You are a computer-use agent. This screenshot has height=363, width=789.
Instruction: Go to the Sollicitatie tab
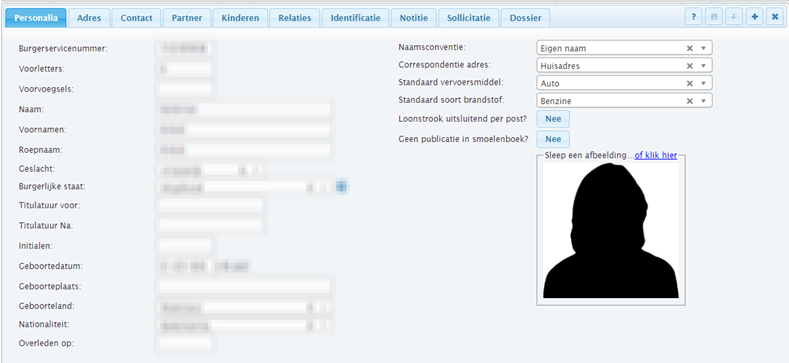pyautogui.click(x=468, y=18)
